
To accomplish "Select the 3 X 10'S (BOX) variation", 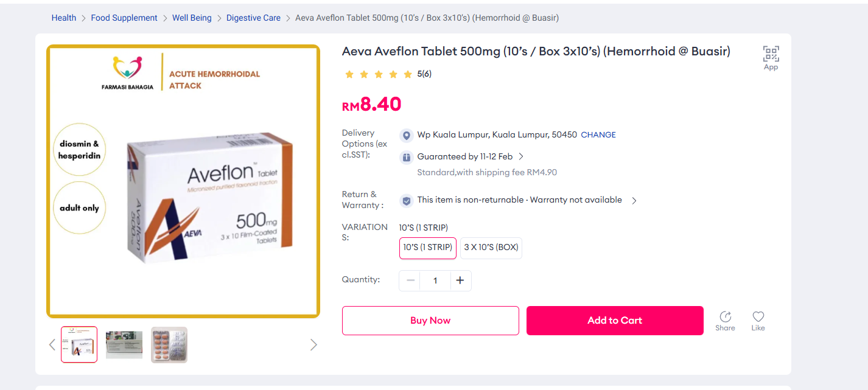I will [491, 248].
